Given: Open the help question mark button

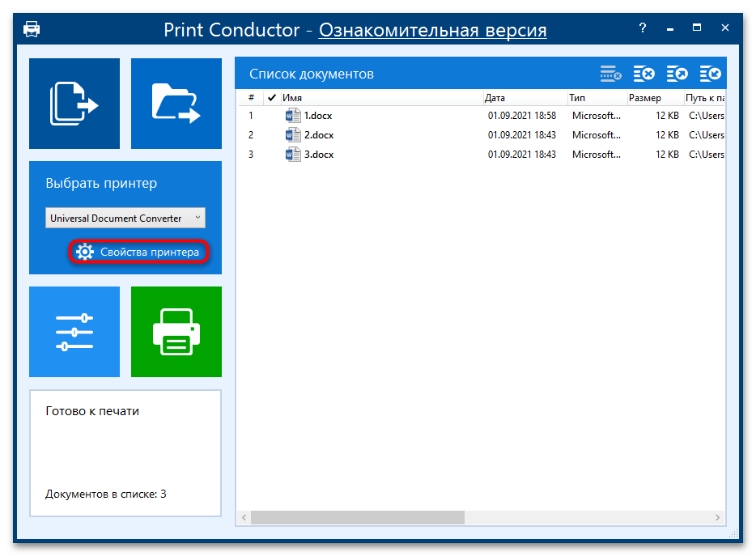Looking at the screenshot, I should click(x=642, y=28).
